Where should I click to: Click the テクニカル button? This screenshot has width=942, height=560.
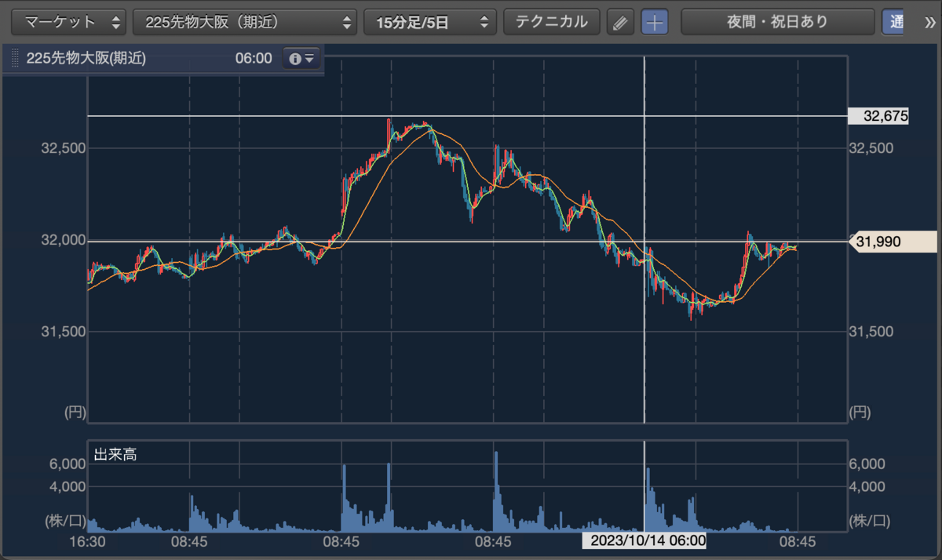[551, 22]
